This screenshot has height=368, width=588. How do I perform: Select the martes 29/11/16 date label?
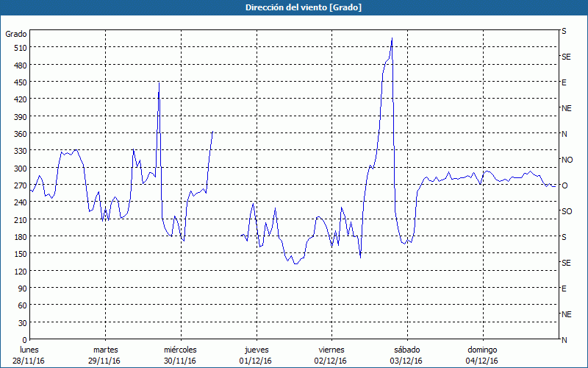click(x=105, y=355)
